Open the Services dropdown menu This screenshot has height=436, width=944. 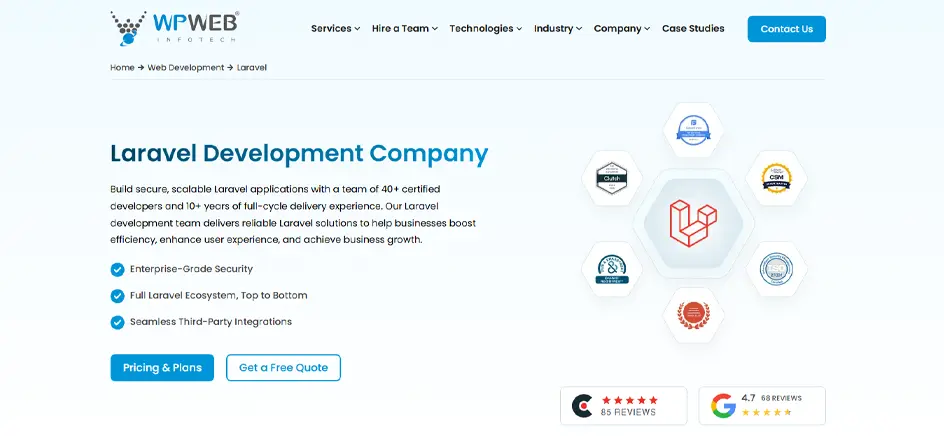(335, 28)
